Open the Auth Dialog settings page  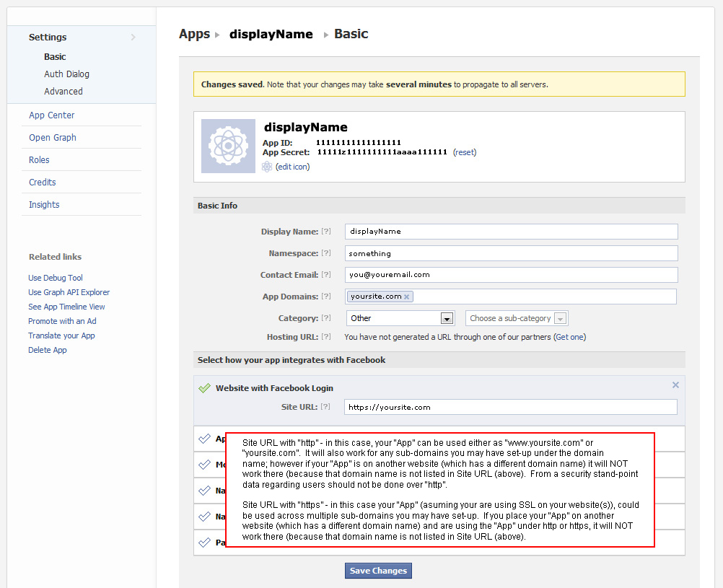tap(67, 74)
